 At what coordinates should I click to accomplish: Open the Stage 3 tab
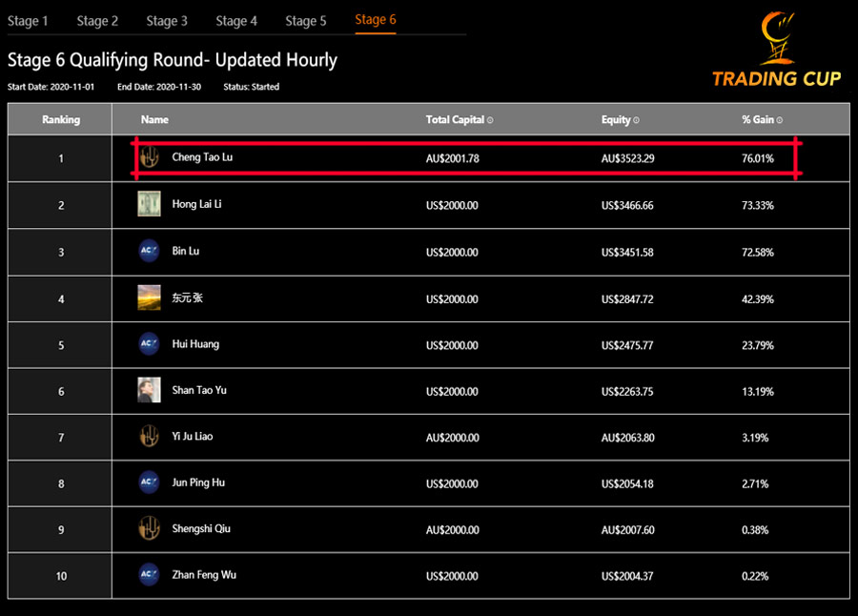point(167,20)
